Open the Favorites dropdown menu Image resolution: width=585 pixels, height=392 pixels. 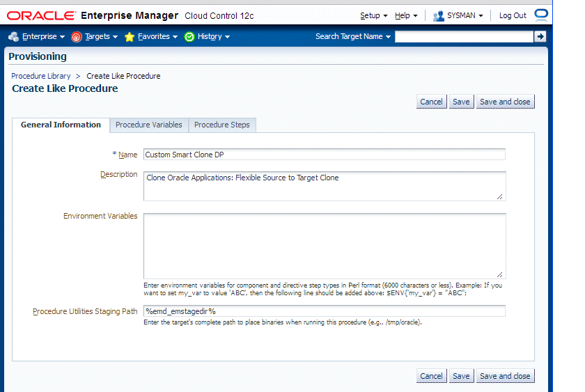coord(157,36)
